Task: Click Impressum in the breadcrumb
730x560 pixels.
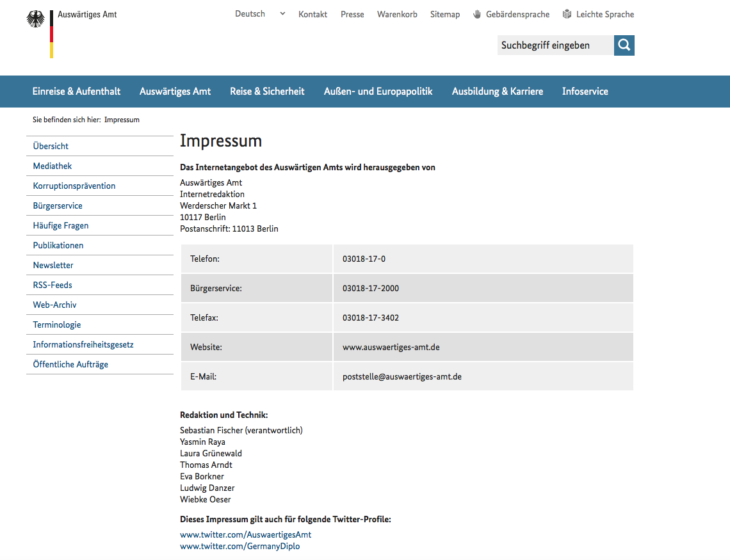Action: coord(122,120)
